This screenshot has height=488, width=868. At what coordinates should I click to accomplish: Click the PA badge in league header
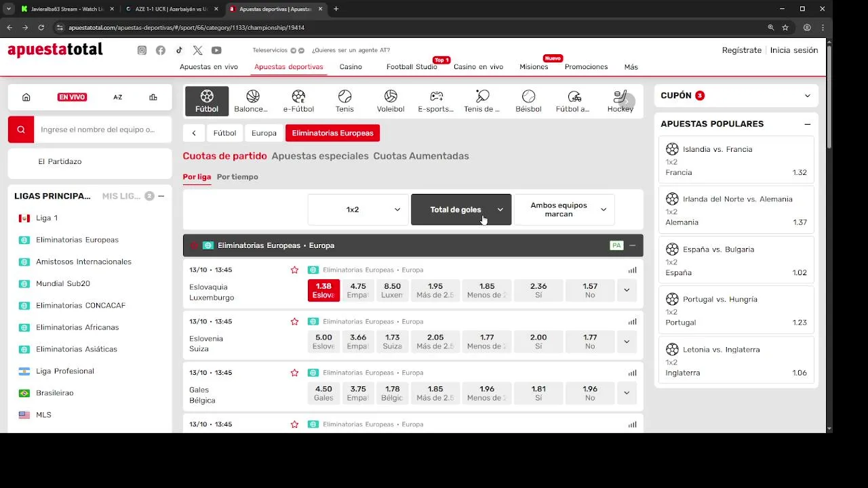(616, 245)
